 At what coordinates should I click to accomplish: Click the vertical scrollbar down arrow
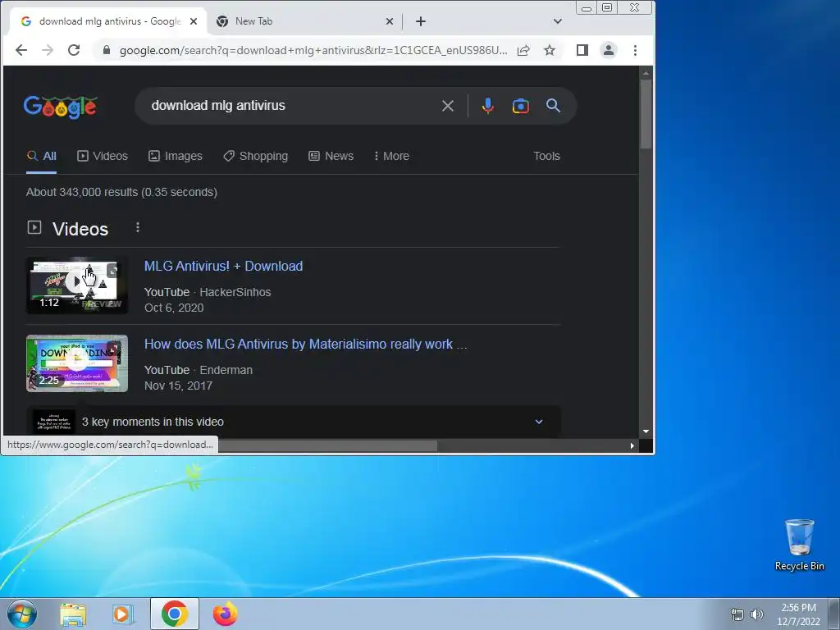[x=646, y=431]
